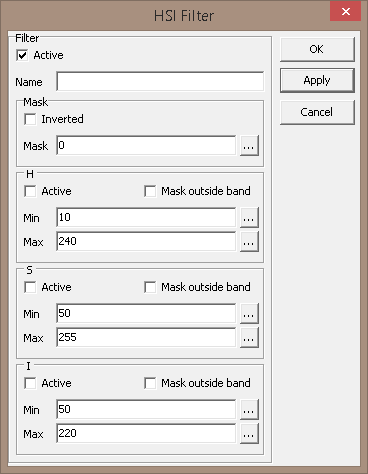Click ellipsis button beside S Min value
The width and height of the screenshot is (368, 474).
[x=249, y=314]
